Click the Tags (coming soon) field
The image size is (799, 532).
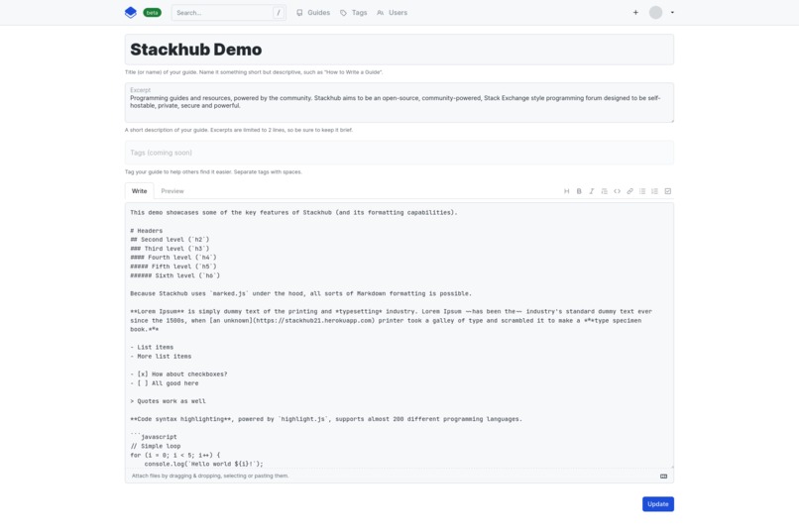click(399, 153)
